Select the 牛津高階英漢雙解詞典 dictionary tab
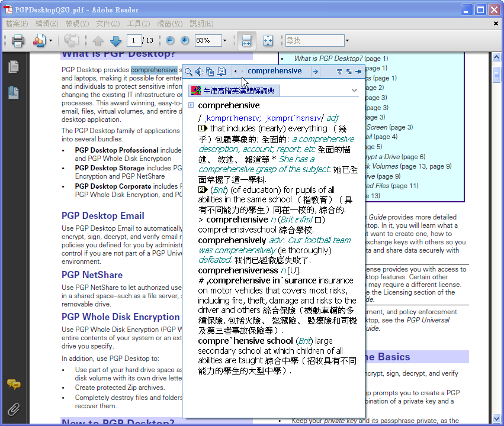 pos(234,91)
